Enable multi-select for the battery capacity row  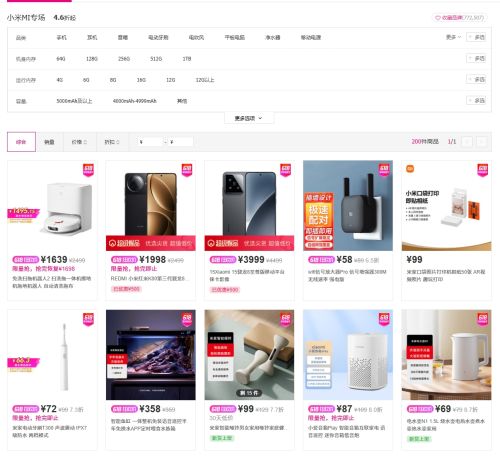click(476, 100)
